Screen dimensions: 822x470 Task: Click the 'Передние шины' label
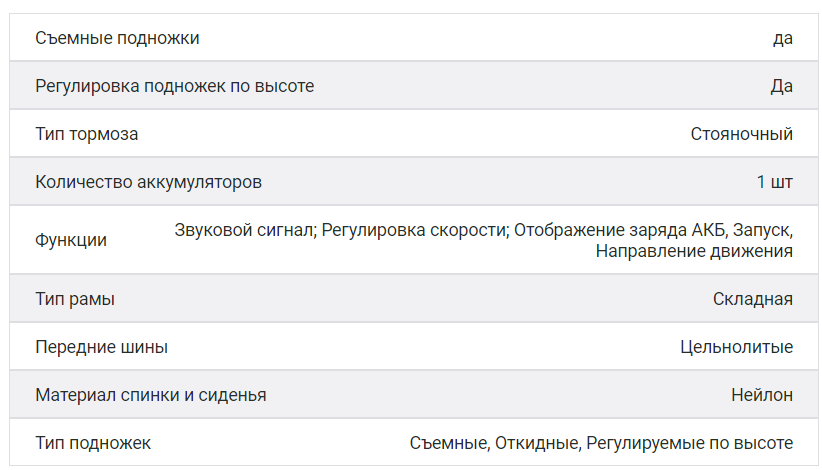tap(101, 347)
